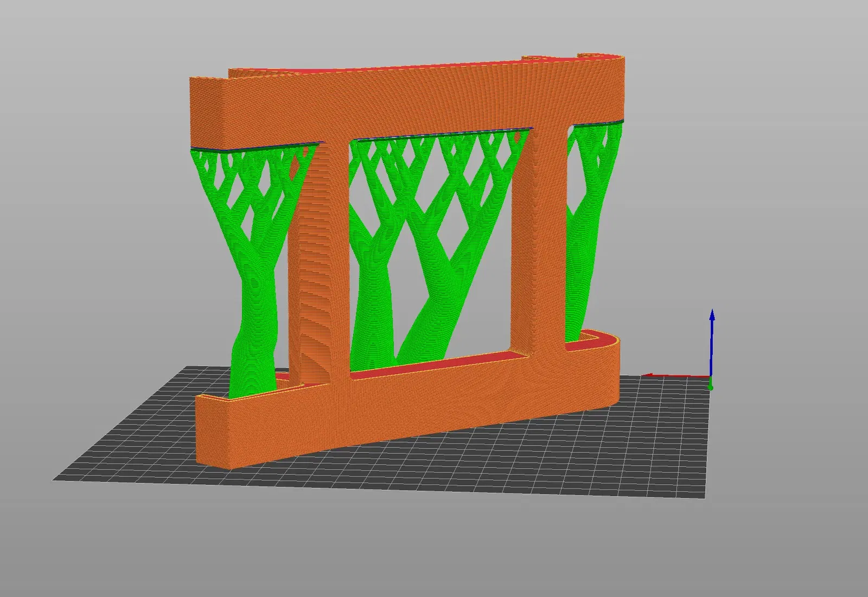The image size is (868, 597).
Task: Click the orange top beam of the model
Action: pos(407,103)
